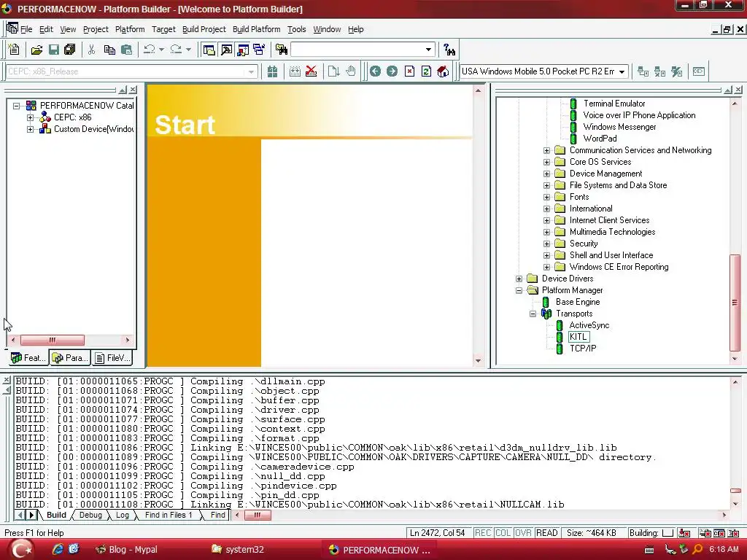747x560 pixels.
Task: Open the USA Windows Mobile 5.0 device dropdown
Action: tap(622, 71)
